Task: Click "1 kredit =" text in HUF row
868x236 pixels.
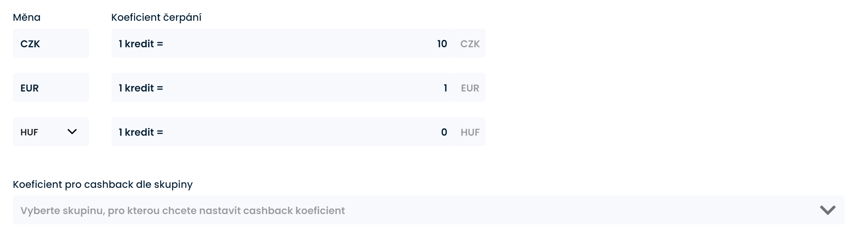Action: click(x=141, y=132)
